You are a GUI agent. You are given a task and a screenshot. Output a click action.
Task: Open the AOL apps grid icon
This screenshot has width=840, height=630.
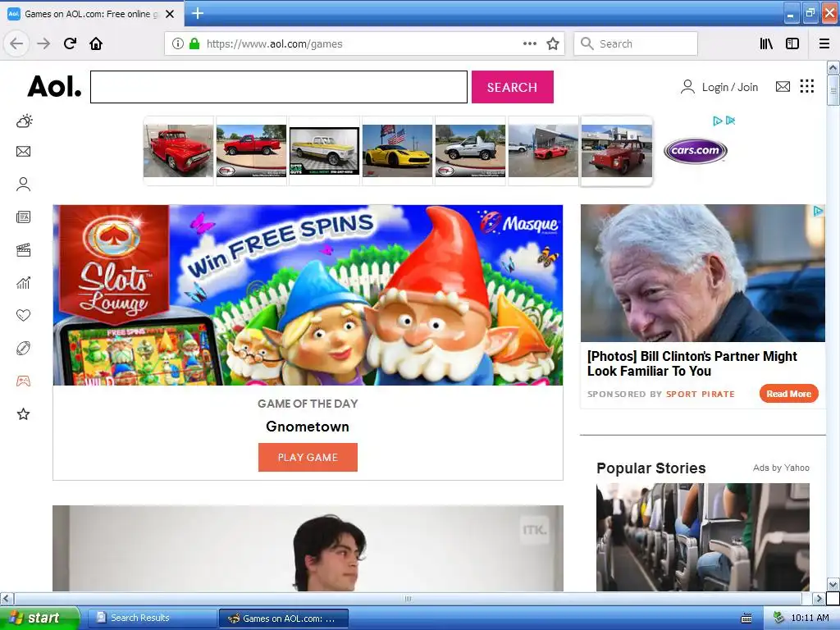807,86
